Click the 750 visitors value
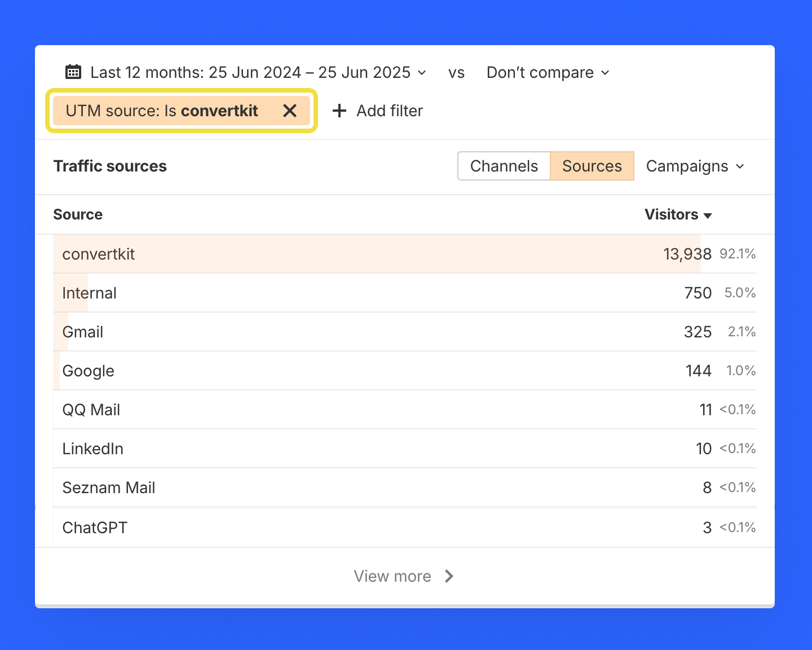 tap(698, 293)
